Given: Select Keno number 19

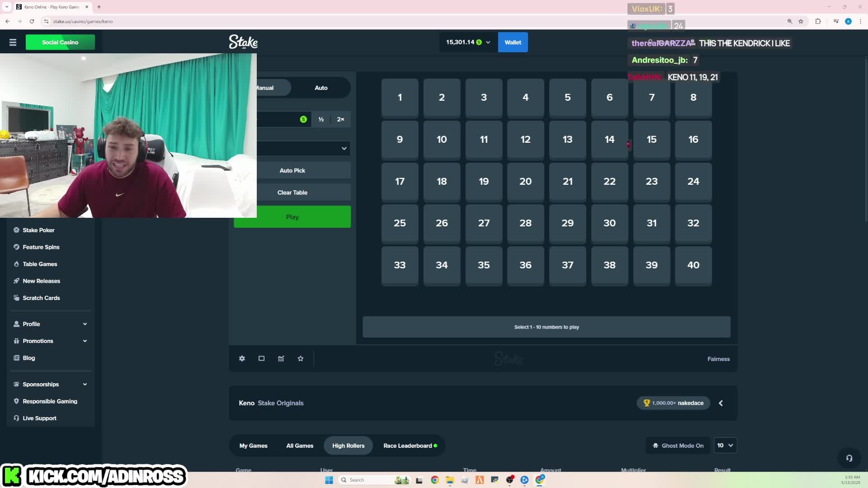Looking at the screenshot, I should (484, 182).
